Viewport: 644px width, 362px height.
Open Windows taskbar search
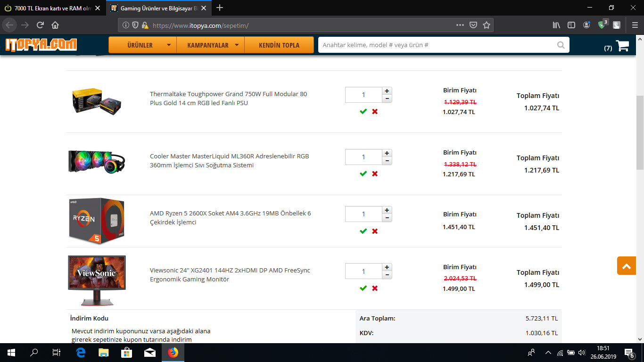34,353
